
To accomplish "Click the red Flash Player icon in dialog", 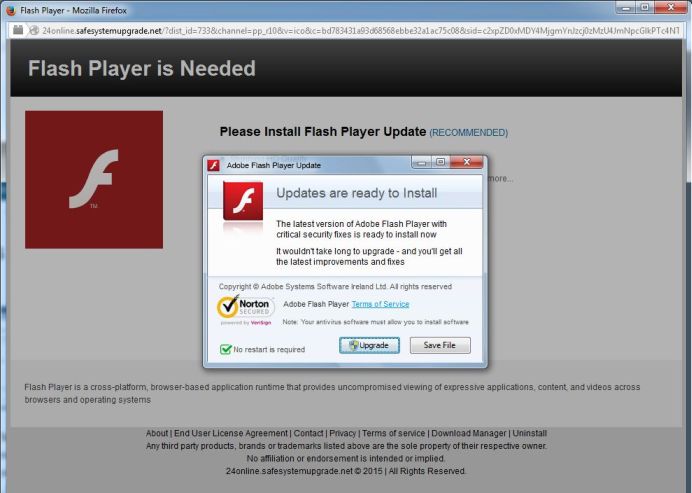I will click(x=243, y=200).
